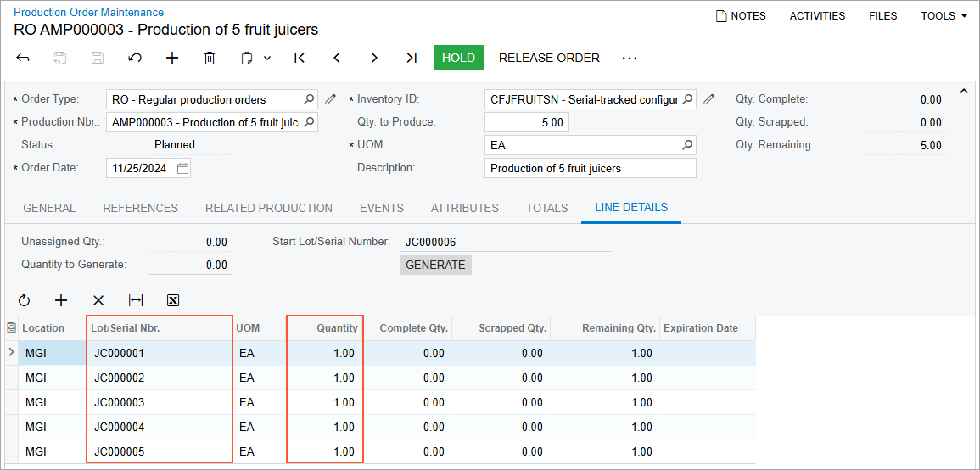
Task: Delete the production order with trash icon
Action: coord(210,58)
